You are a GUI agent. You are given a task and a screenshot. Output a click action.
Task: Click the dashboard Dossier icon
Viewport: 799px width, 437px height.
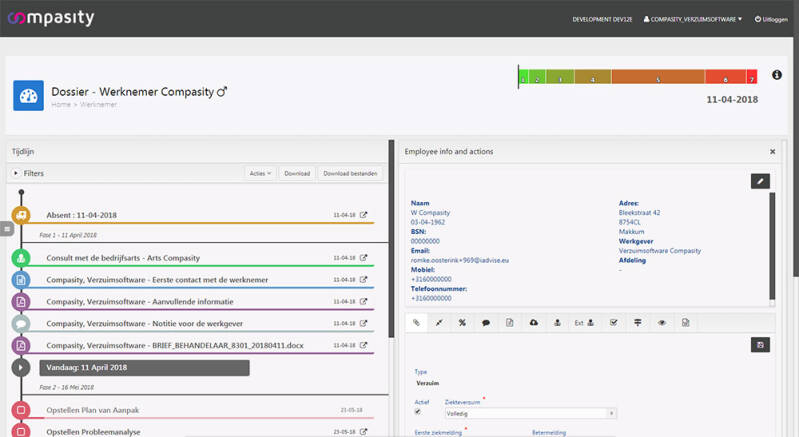pos(28,95)
